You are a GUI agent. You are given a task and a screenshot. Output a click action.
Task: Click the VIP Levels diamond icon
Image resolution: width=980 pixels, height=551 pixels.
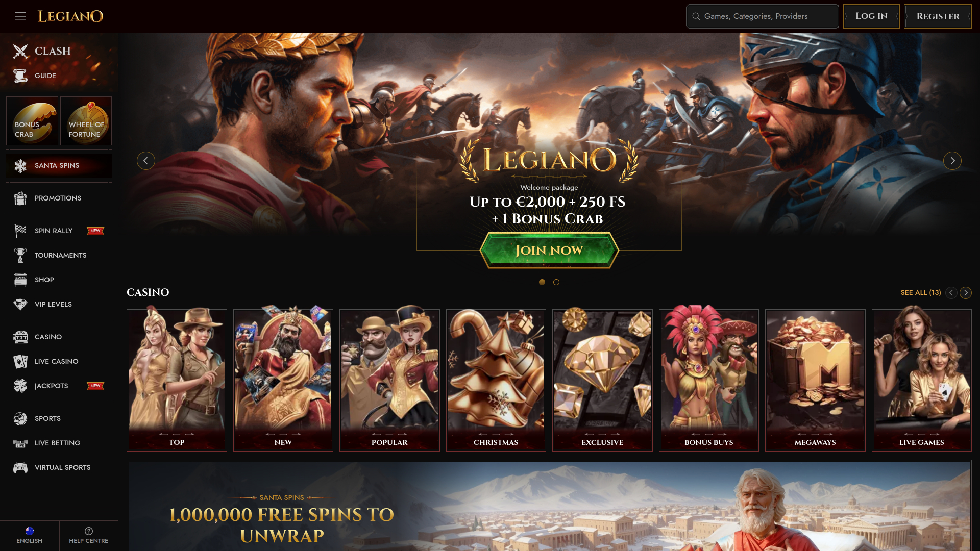20,304
